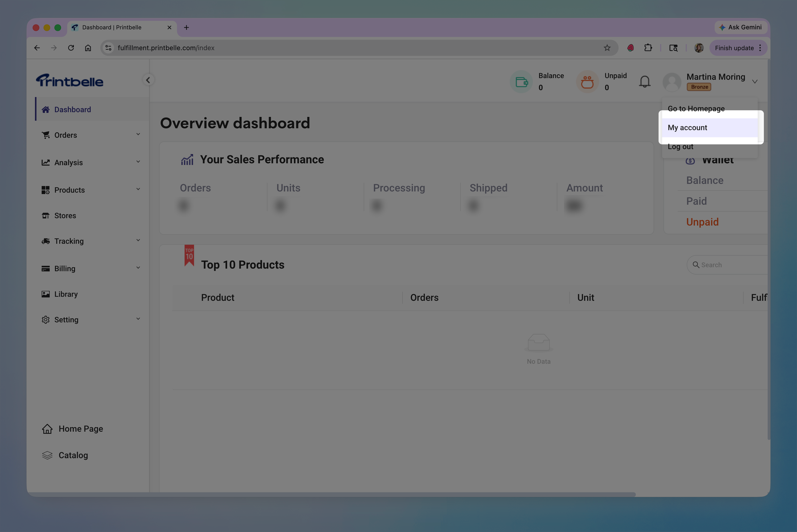This screenshot has height=532, width=797.
Task: Click the notification bell icon
Action: pyautogui.click(x=644, y=81)
